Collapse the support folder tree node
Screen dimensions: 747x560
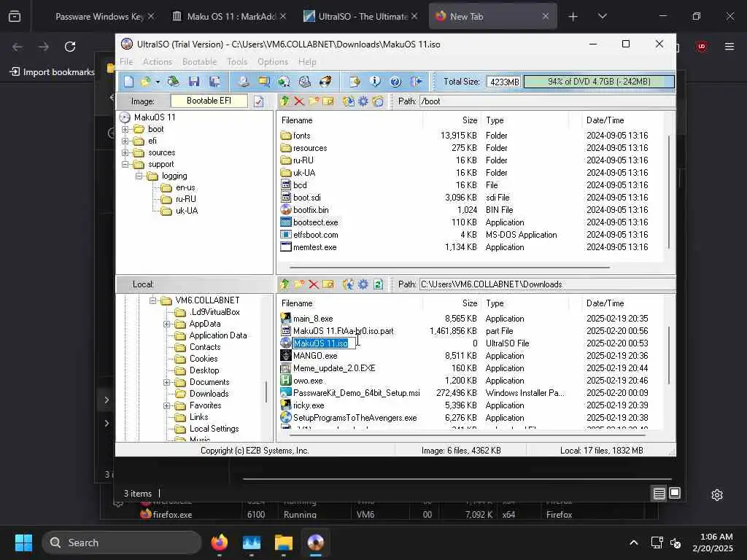click(125, 164)
